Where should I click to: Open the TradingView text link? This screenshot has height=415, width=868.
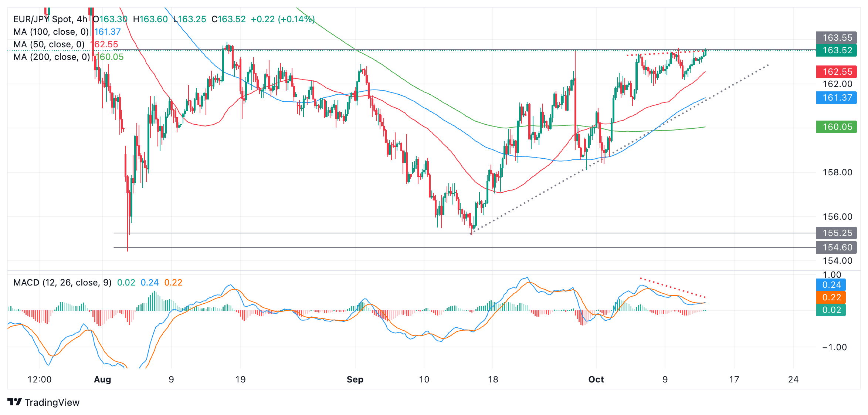tap(52, 402)
